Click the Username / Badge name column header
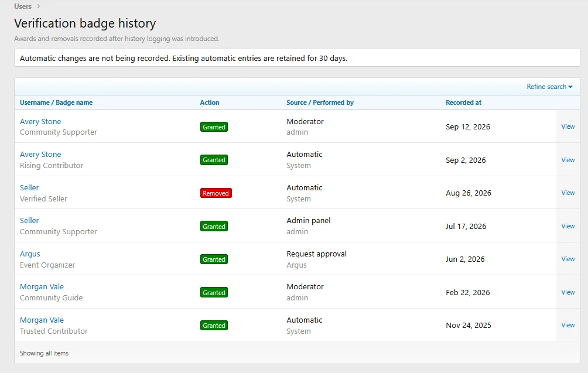 56,102
